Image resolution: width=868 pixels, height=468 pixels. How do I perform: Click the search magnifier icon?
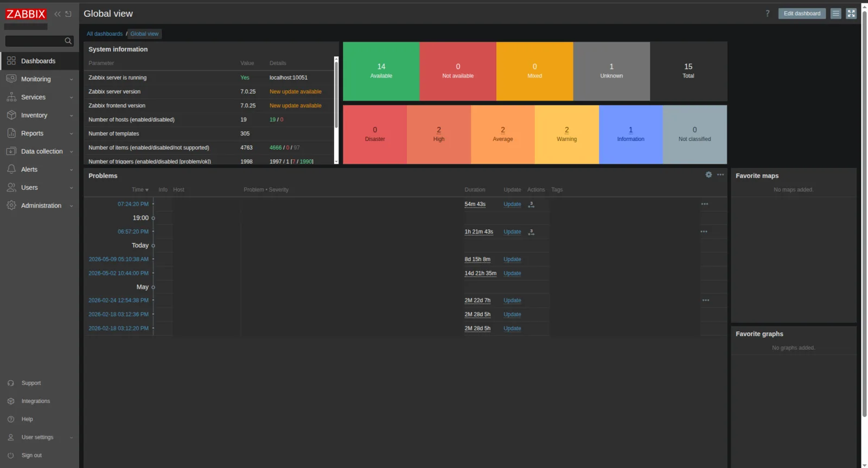[x=68, y=41]
